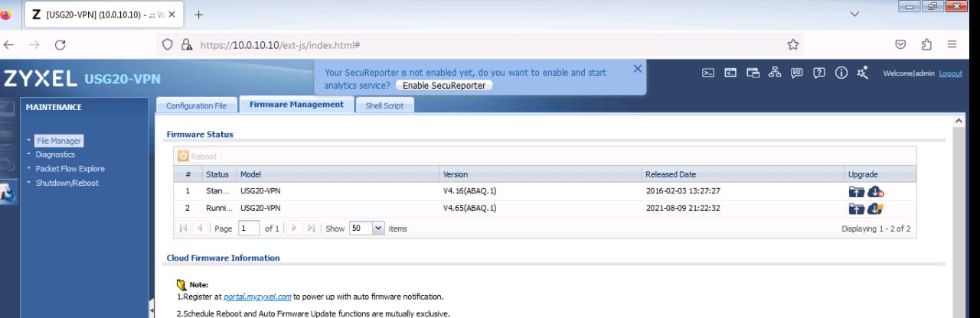Click the Pocket save icon in browser toolbar
The width and height of the screenshot is (980, 318).
[x=901, y=45]
